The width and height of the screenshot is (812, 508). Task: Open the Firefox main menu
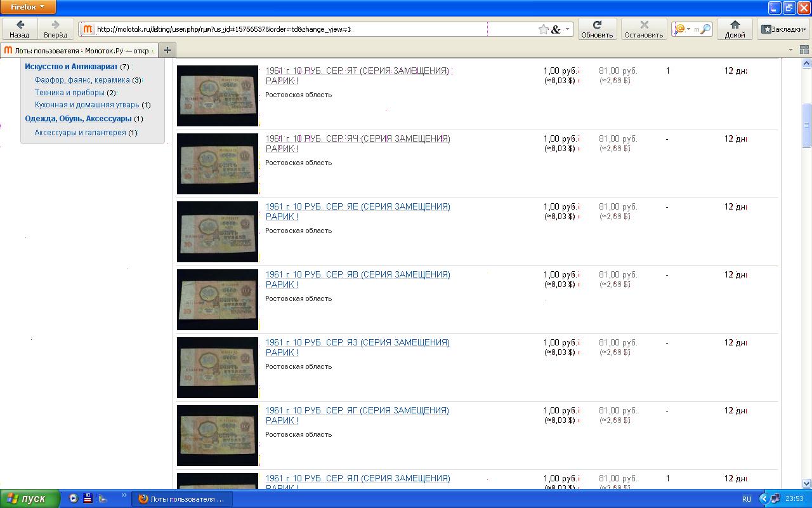coord(28,7)
